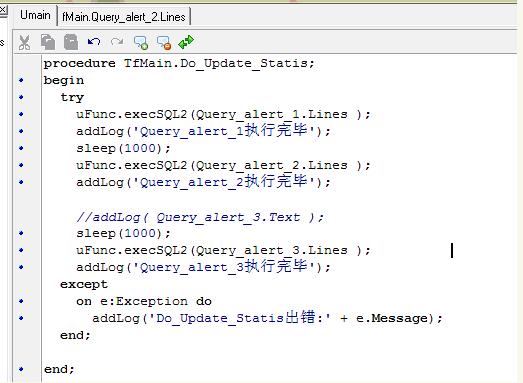Screen dimensions: 523x383
Task: Click the Copy icon in toolbar
Action: point(48,42)
